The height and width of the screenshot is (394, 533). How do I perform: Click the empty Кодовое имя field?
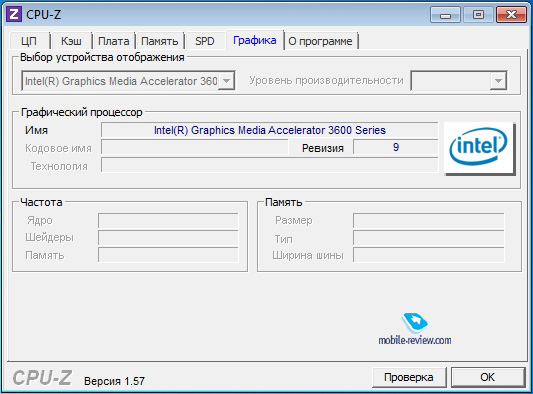click(195, 148)
